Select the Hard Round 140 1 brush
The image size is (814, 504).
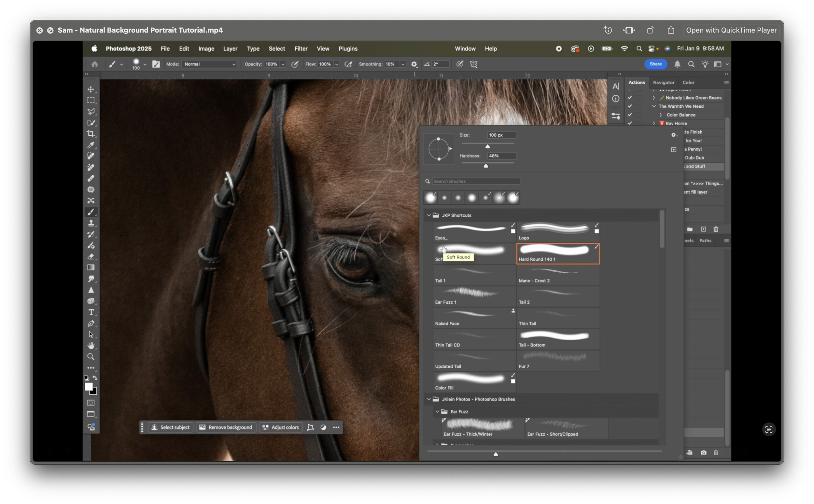(x=557, y=253)
